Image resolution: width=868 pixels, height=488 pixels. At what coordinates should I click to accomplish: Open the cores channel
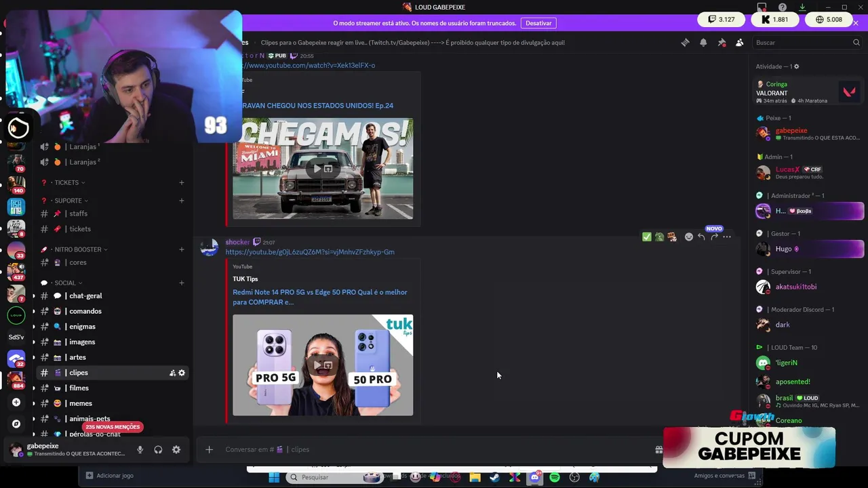[x=112, y=262]
